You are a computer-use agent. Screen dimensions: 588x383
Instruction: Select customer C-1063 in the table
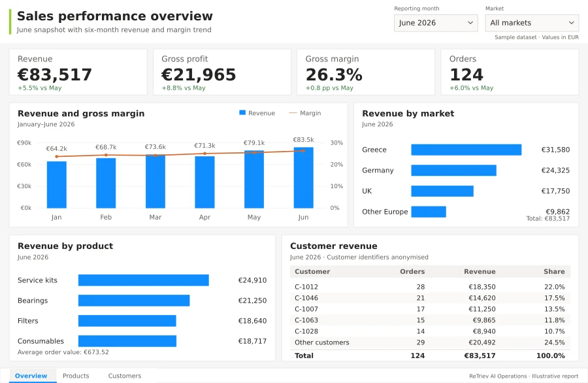click(306, 320)
